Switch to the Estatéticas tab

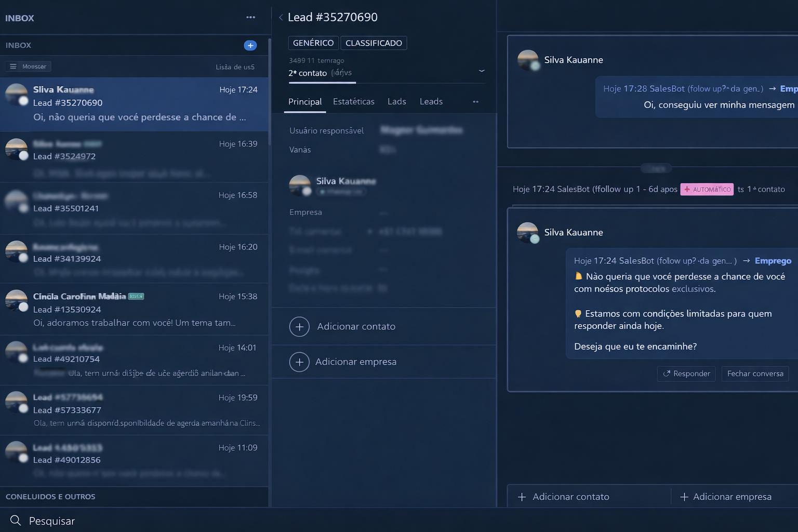click(x=354, y=101)
